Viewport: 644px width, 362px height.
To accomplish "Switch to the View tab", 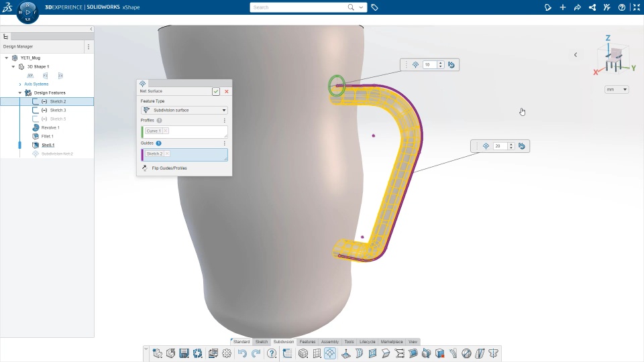I will tap(413, 341).
